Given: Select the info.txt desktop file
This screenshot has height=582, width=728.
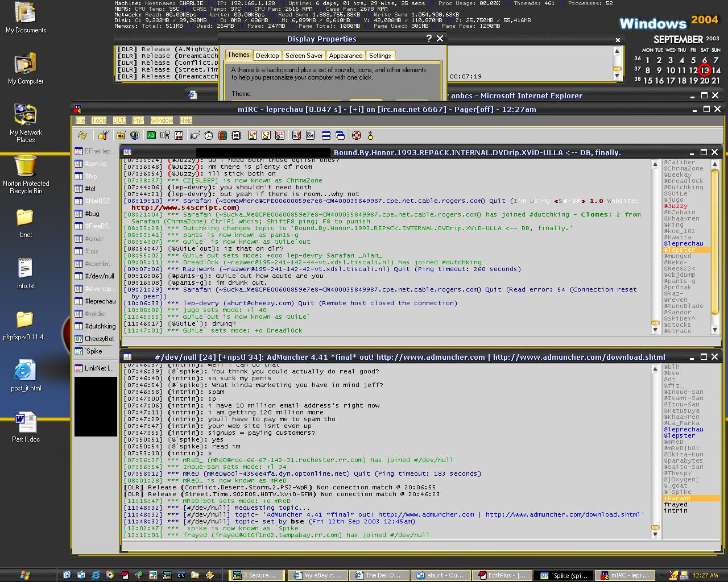Looking at the screenshot, I should coord(26,273).
